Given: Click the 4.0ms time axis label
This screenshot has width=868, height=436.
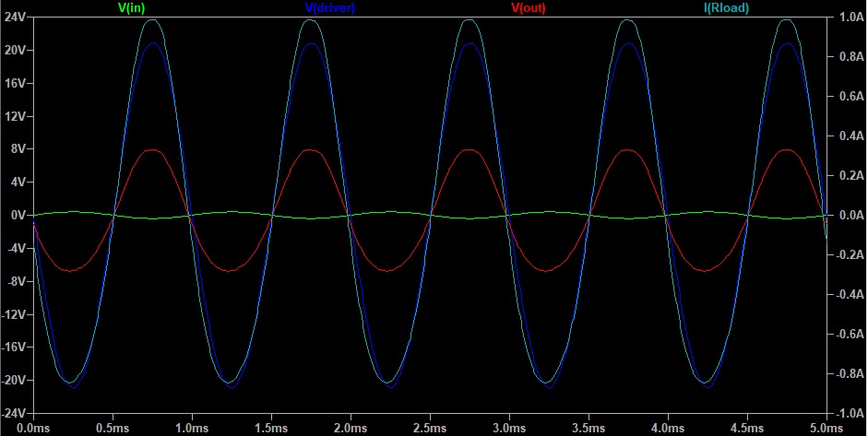Looking at the screenshot, I should [668, 429].
